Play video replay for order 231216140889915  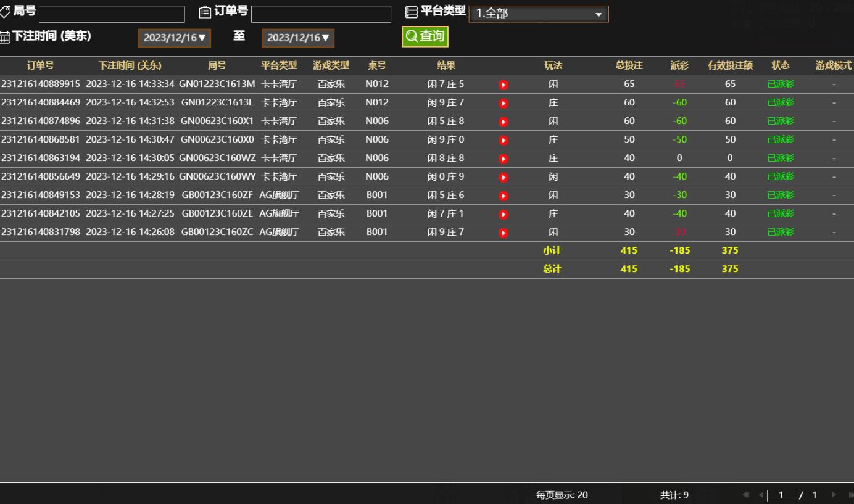pos(503,85)
